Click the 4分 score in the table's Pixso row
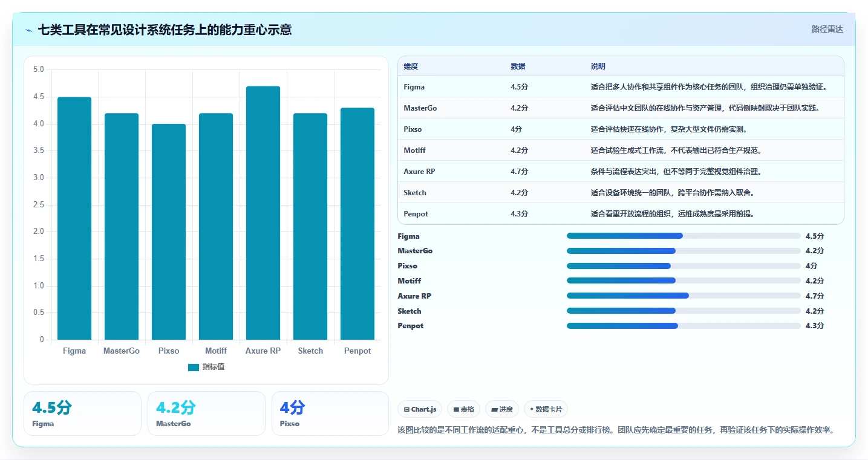 (x=517, y=129)
